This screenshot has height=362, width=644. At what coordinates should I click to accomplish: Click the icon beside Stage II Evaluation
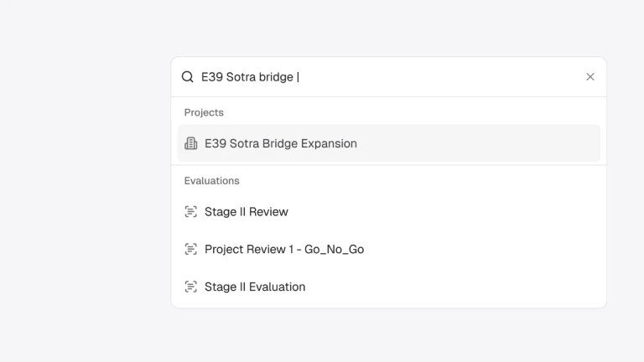(x=191, y=287)
